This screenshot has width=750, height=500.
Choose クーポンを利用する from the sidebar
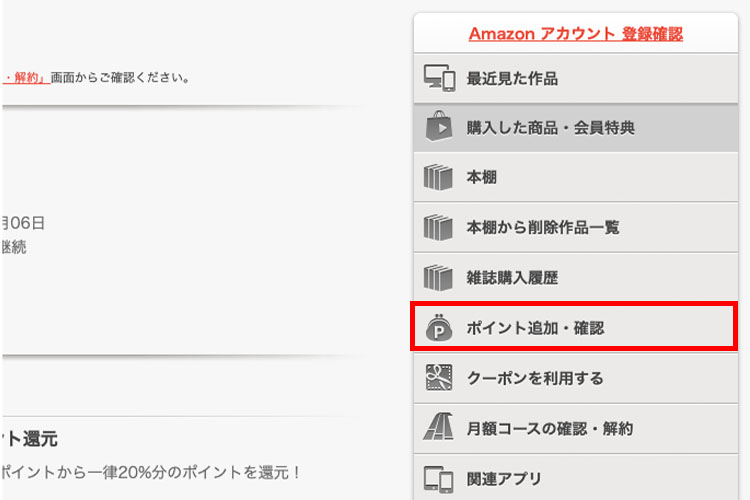point(535,378)
